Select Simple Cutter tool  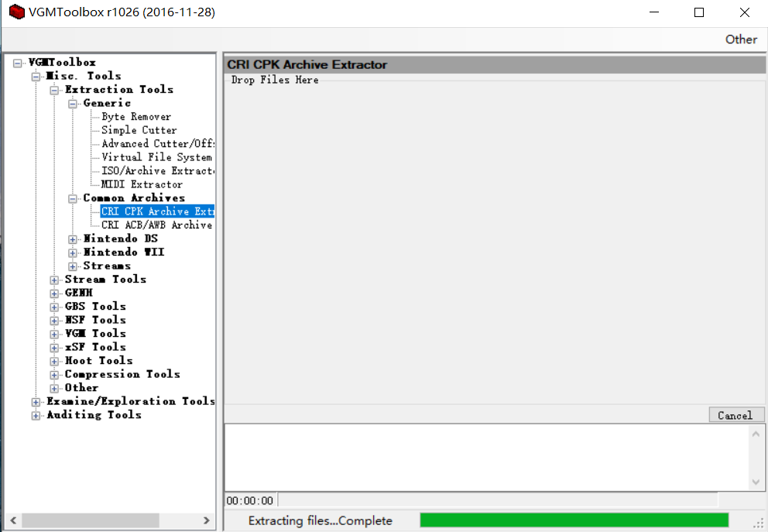[139, 130]
